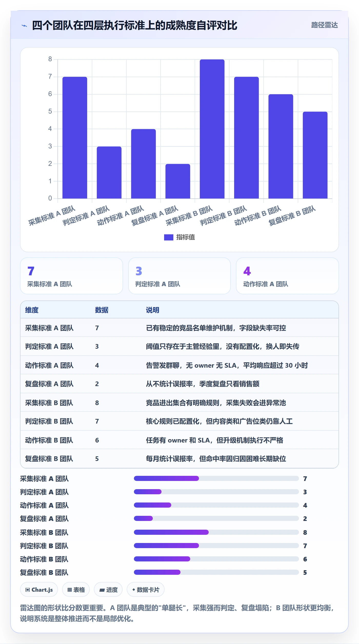Click the diamond icon in 数据卡片 chip
359x644 pixels.
(x=134, y=590)
